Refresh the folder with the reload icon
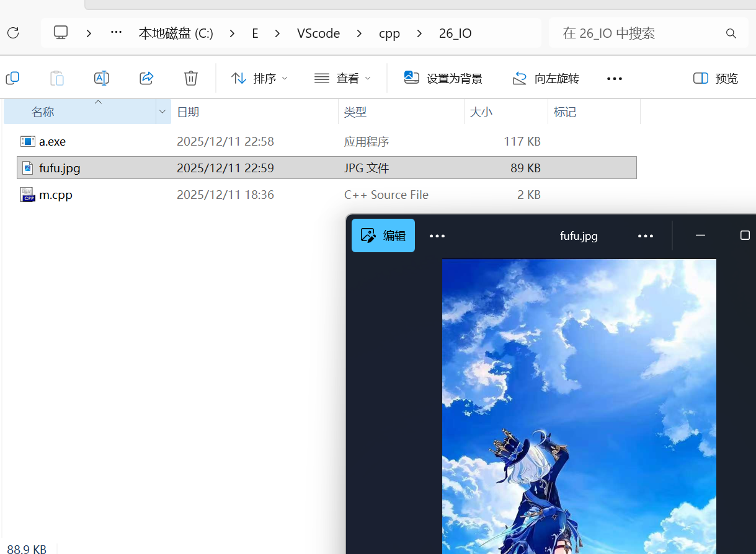This screenshot has width=756, height=554. [13, 33]
